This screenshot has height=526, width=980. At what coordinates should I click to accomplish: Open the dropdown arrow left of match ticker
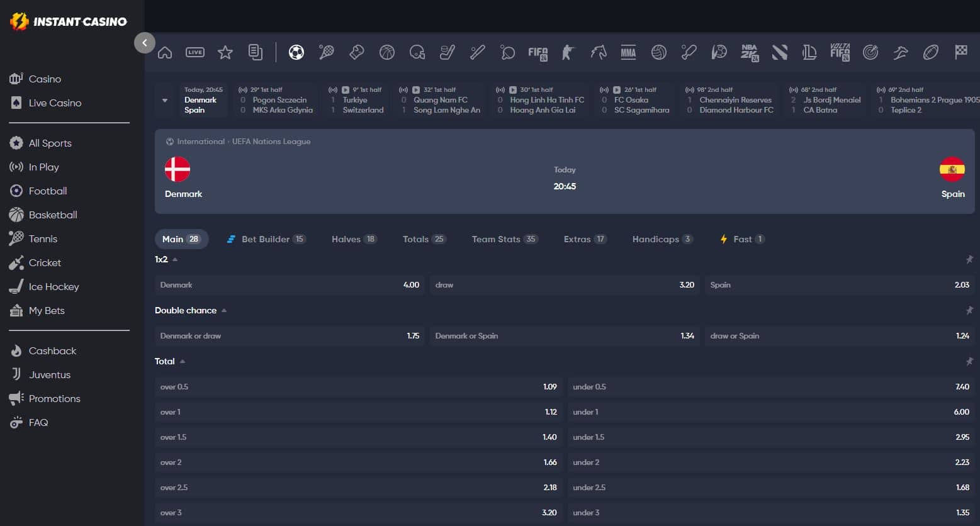[x=165, y=100]
